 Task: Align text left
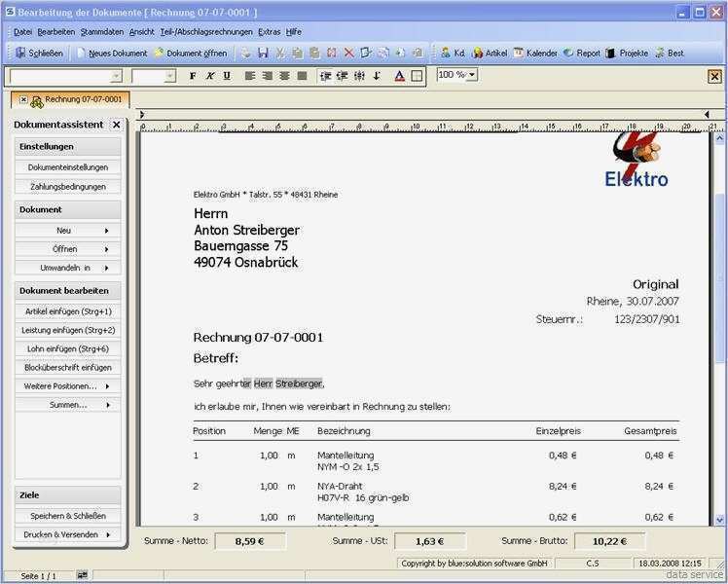coord(250,76)
